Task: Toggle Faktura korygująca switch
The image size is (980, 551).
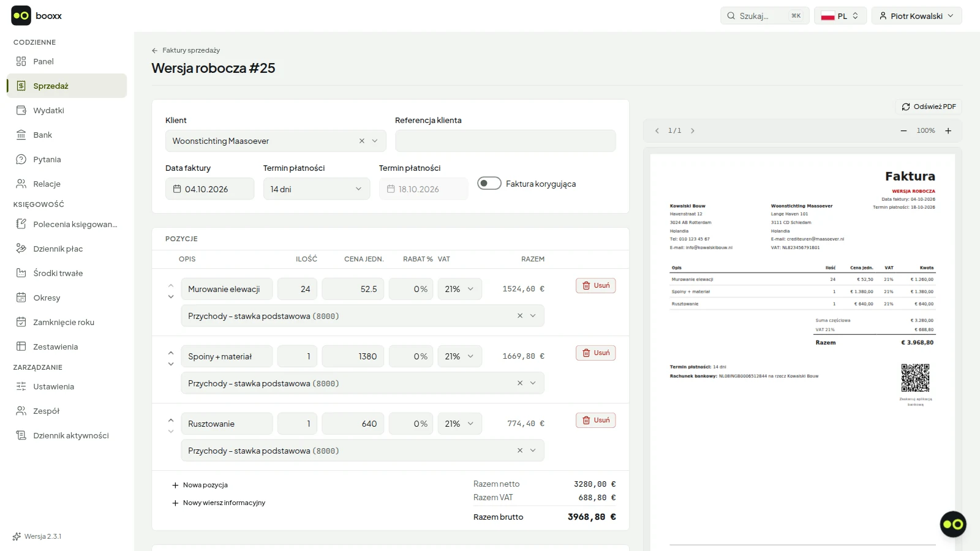Action: [489, 183]
